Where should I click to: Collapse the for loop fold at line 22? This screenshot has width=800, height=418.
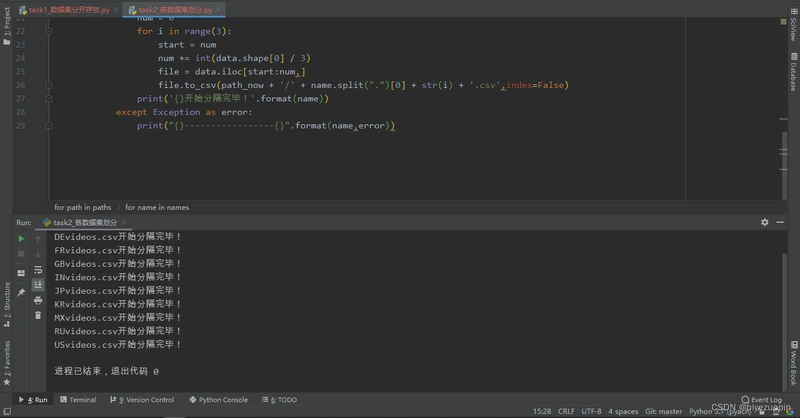pos(48,31)
